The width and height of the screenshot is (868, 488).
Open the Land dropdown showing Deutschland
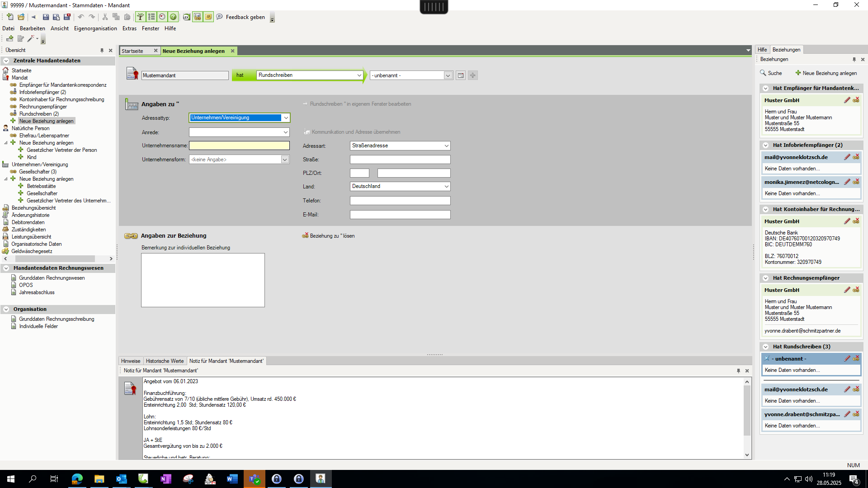[x=446, y=187]
